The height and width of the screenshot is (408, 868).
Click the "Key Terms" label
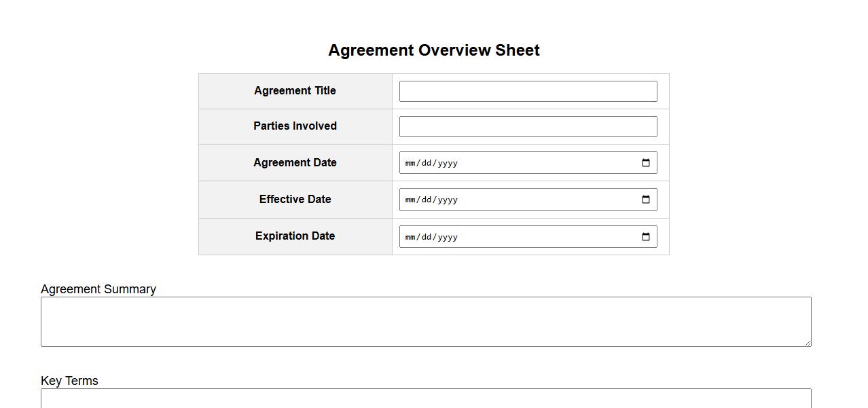point(69,381)
